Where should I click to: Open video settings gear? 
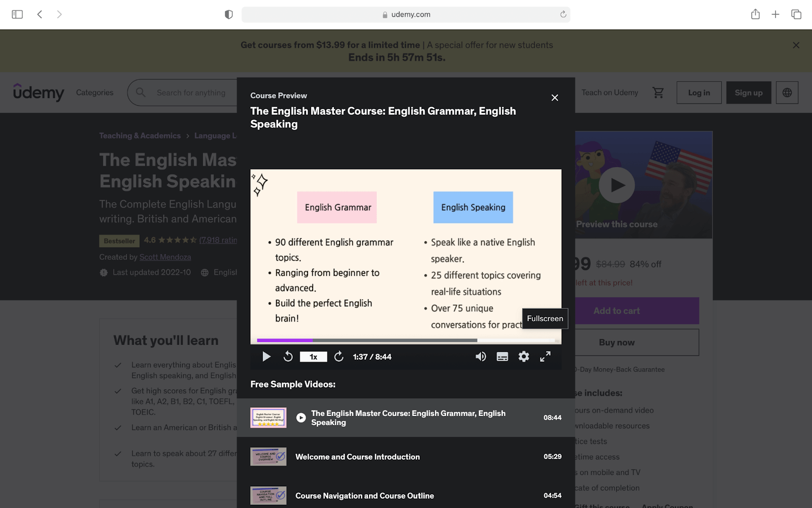524,357
